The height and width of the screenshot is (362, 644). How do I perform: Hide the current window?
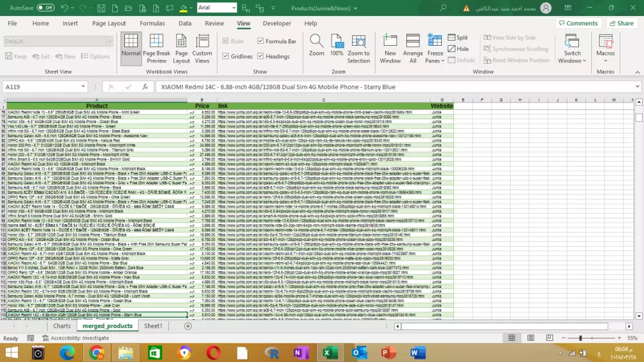point(458,48)
